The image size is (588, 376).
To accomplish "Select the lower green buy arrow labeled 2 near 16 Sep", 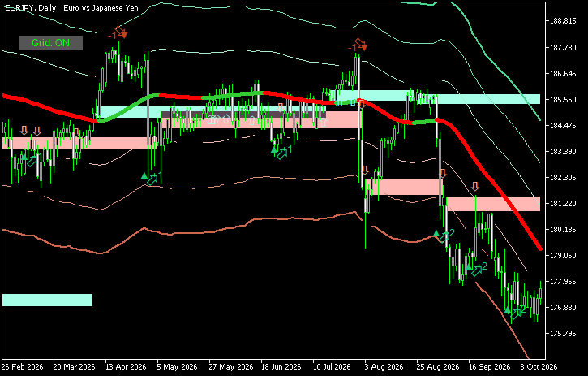I will [477, 270].
